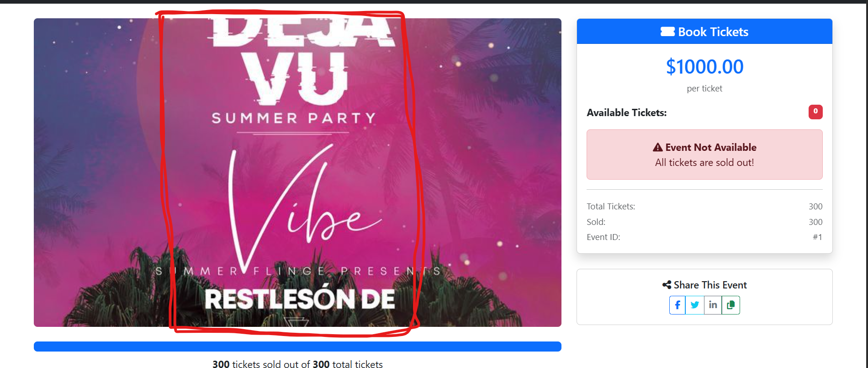Screen dimensions: 868x368
Task: Click the Event Not Available heading
Action: (711, 147)
